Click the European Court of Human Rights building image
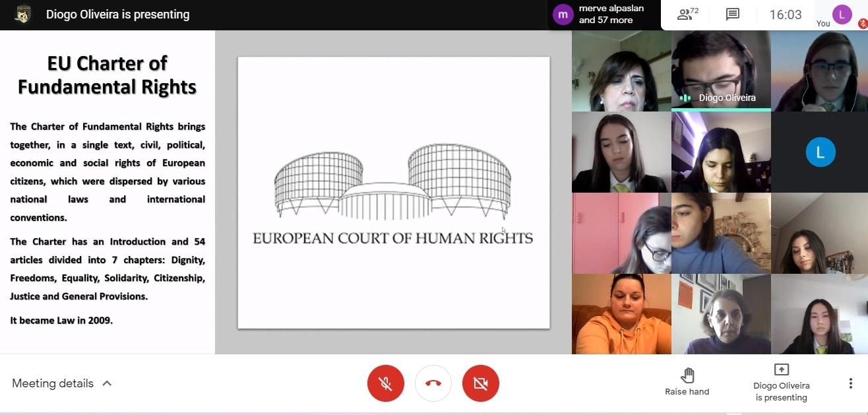This screenshot has height=415, width=868. [x=392, y=182]
